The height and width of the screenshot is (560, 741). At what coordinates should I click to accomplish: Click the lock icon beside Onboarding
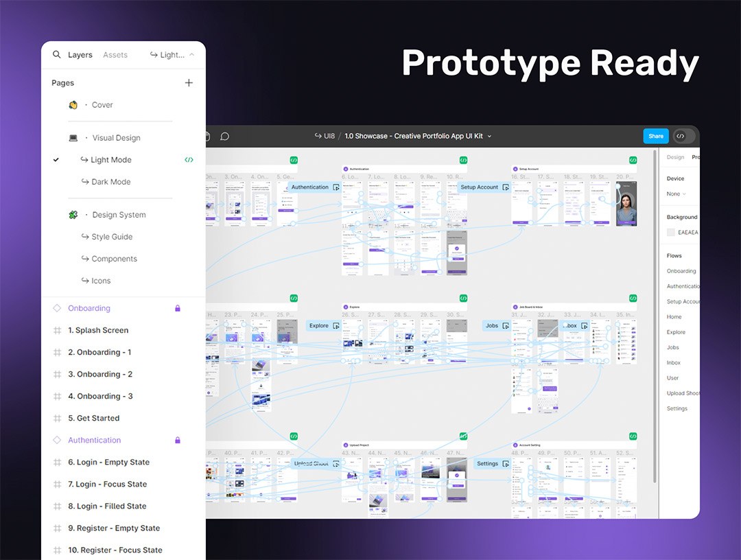tap(178, 309)
